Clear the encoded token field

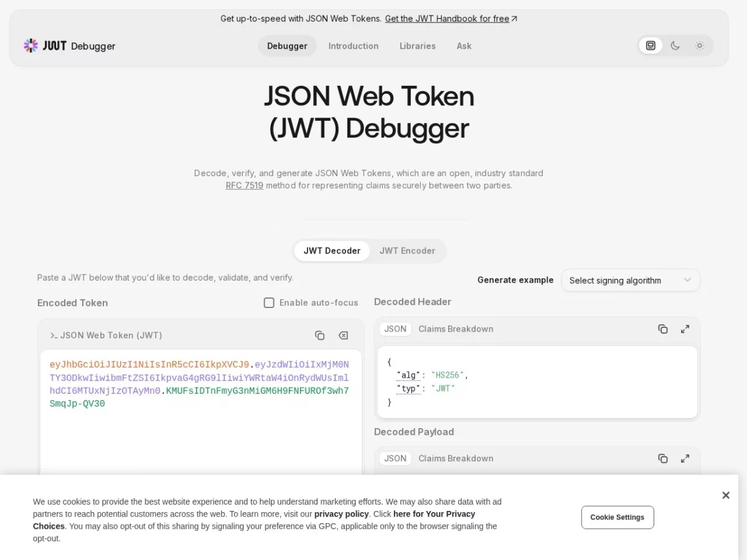pyautogui.click(x=343, y=335)
